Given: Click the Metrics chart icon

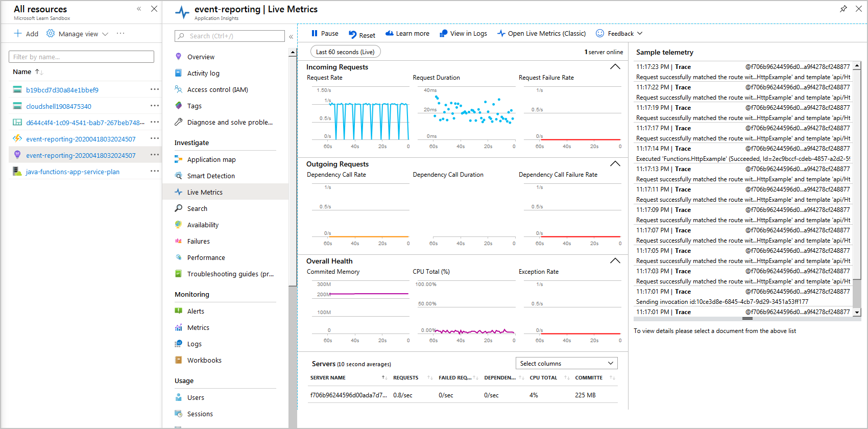Looking at the screenshot, I should 178,327.
